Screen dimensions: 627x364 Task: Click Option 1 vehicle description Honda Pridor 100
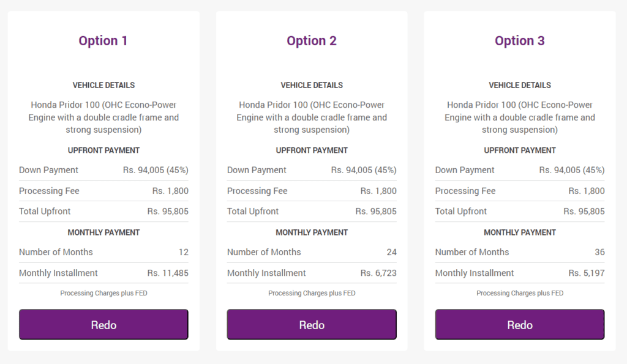coord(103,117)
